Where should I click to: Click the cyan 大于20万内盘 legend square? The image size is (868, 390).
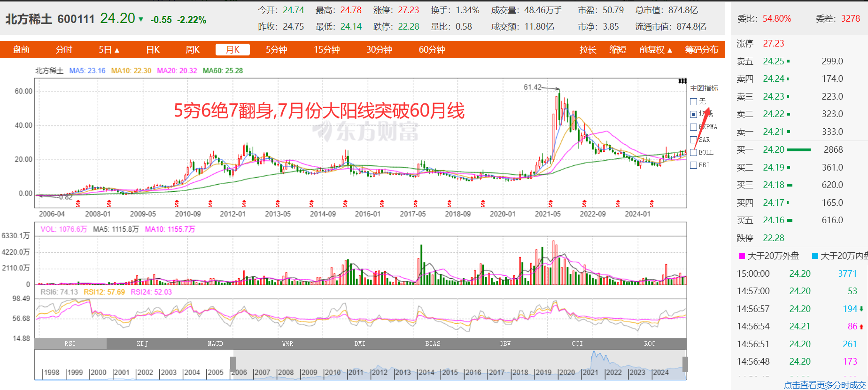point(815,256)
